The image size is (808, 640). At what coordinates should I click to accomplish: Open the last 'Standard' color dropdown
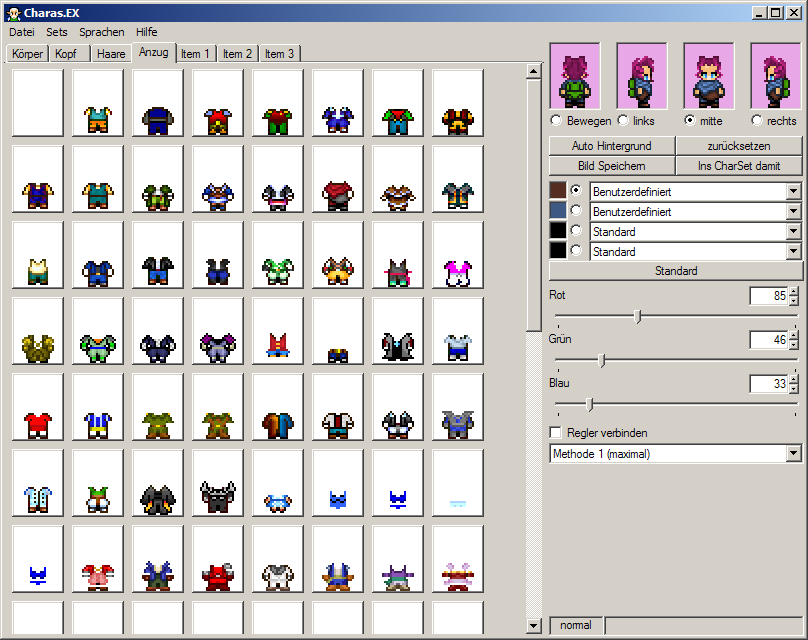coord(794,252)
